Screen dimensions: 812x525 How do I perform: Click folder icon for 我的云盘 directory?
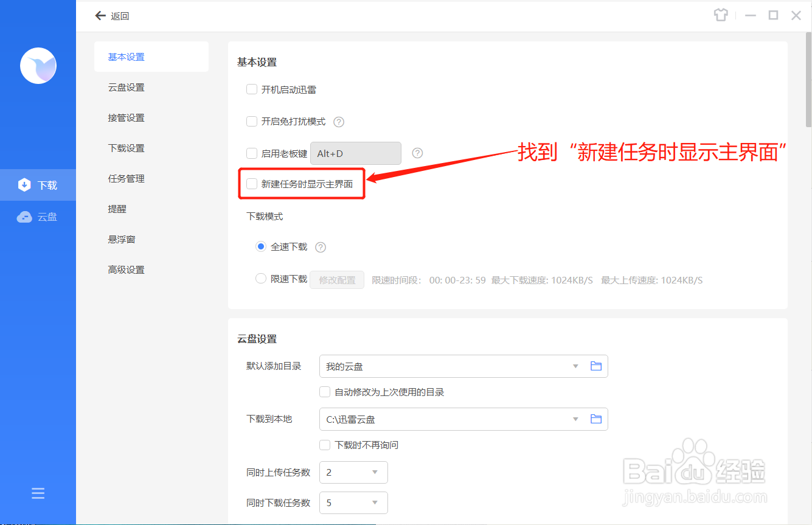click(x=596, y=366)
